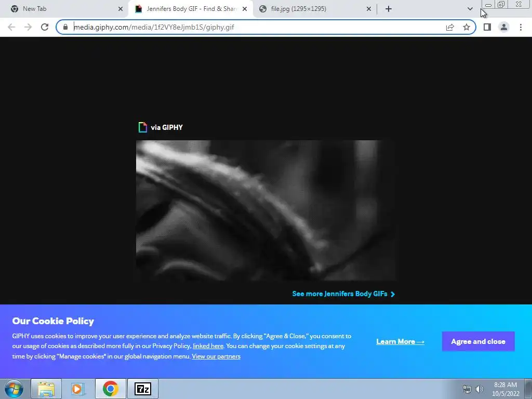
Task: Open the Learn More cookie link
Action: pyautogui.click(x=401, y=342)
